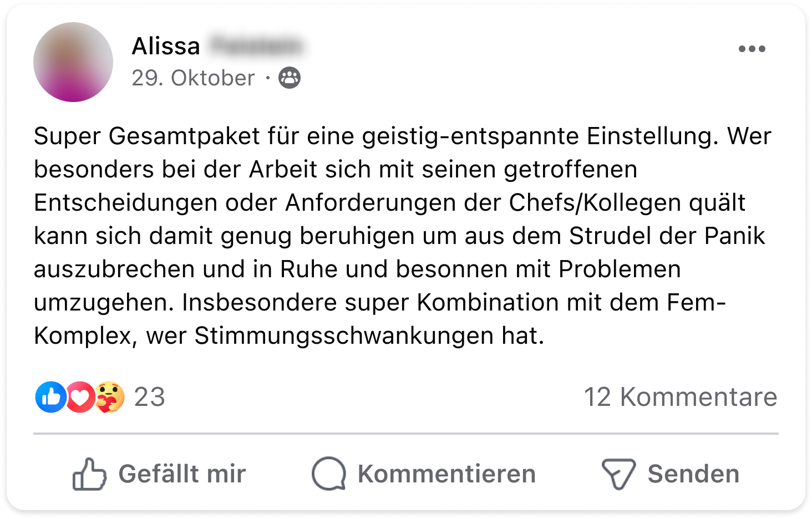Image resolution: width=812 pixels, height=519 pixels.
Task: Click the speech bubble comment icon
Action: (329, 474)
